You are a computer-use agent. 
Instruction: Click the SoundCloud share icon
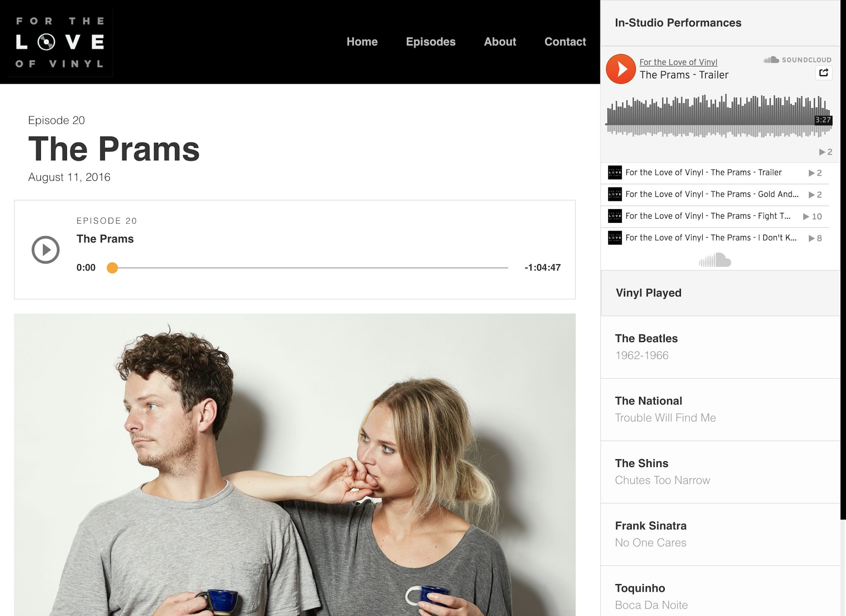(823, 73)
